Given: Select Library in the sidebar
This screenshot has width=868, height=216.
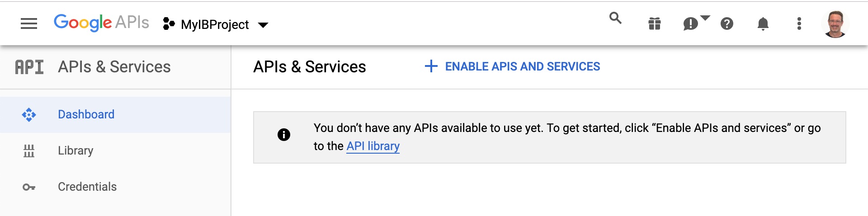Looking at the screenshot, I should 115,150.
